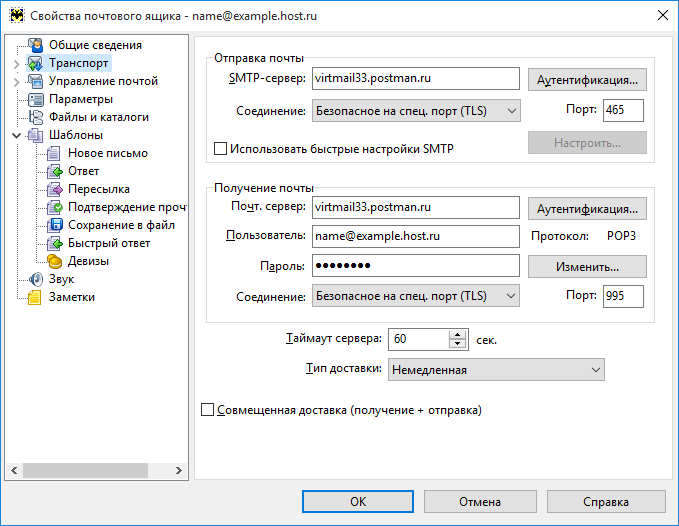Click the SMTP-сервер input field
The height and width of the screenshot is (526, 679).
[416, 78]
